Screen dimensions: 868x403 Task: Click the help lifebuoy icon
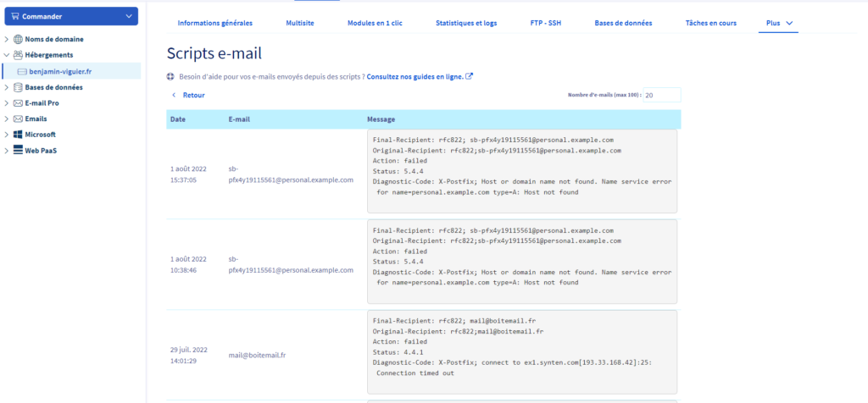pos(170,77)
